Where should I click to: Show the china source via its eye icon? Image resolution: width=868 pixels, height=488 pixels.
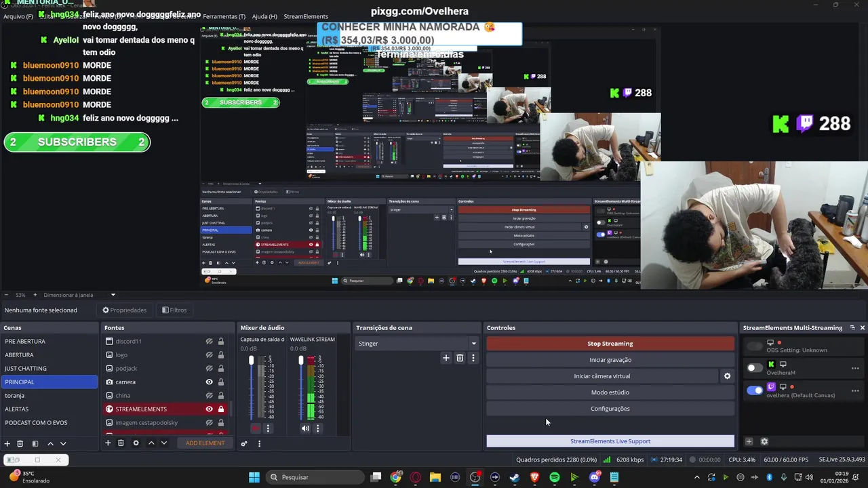[210, 396]
